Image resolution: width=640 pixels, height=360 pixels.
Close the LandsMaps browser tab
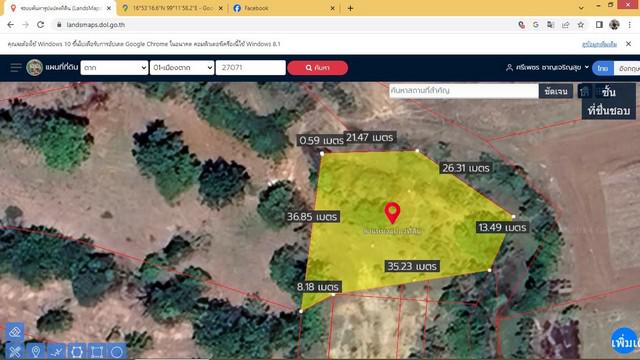[x=109, y=8]
